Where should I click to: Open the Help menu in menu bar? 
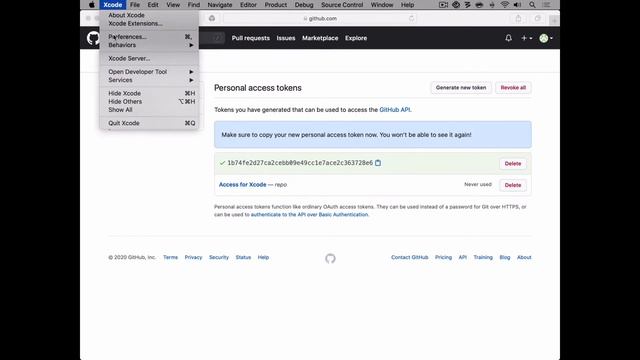tap(407, 5)
